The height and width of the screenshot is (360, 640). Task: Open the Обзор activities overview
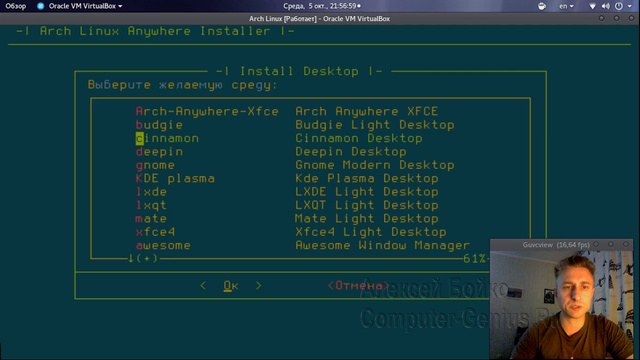click(x=16, y=6)
